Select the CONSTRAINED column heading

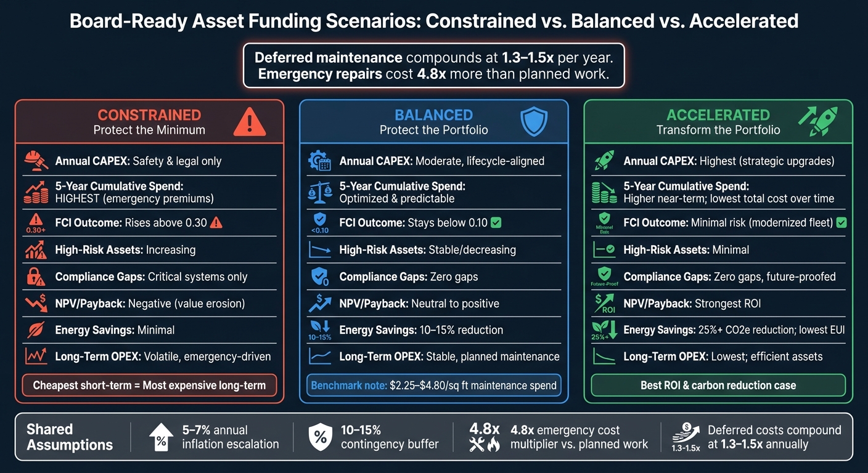[149, 115]
